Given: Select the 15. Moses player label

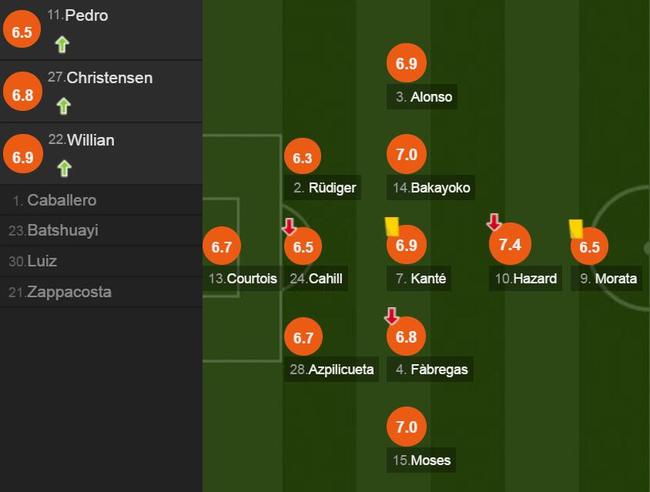Looking at the screenshot, I should click(x=421, y=460).
